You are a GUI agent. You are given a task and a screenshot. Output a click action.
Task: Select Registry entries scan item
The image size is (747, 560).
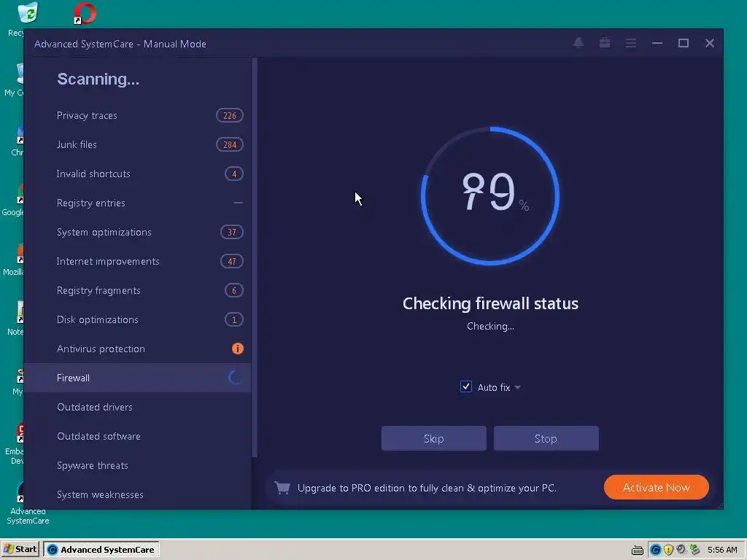click(x=137, y=203)
